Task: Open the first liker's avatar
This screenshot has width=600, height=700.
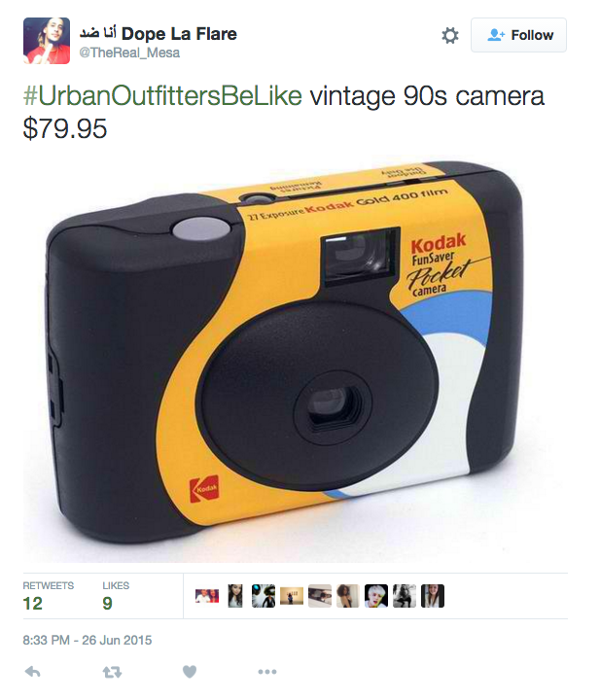Action: (207, 596)
